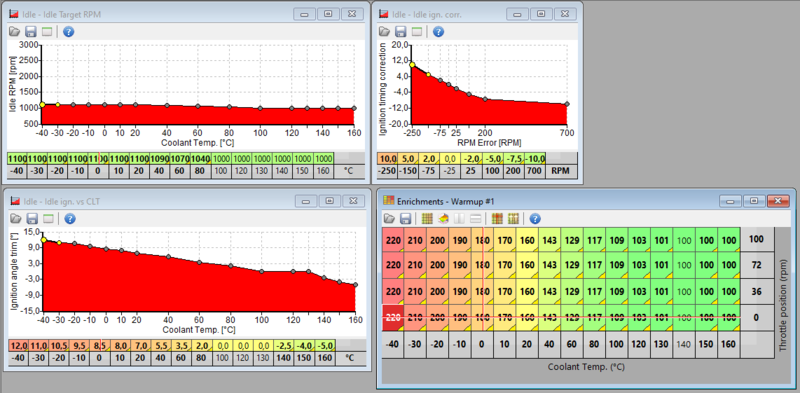Open file icon in Idle Target RPM window

point(15,32)
